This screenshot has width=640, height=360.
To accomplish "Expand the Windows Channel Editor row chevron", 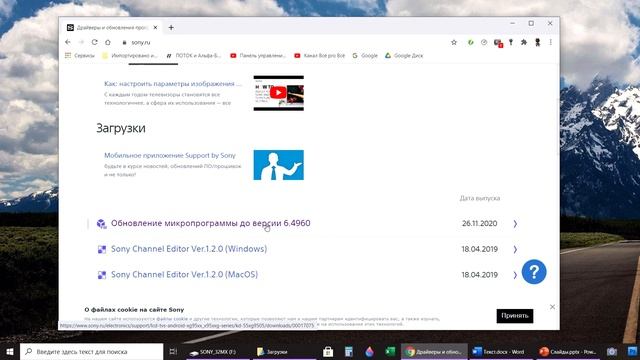I will click(x=515, y=249).
